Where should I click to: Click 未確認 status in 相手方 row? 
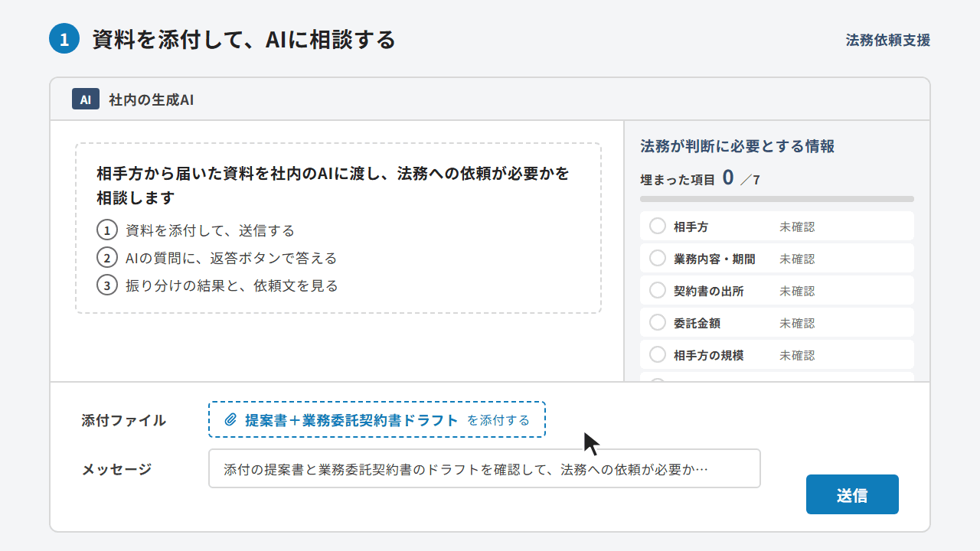(797, 227)
